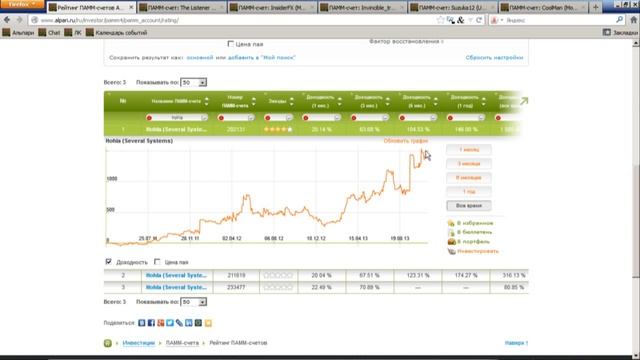The height and width of the screenshot is (360, 640).
Task: Switch to The Listener tab
Action: [182, 7]
